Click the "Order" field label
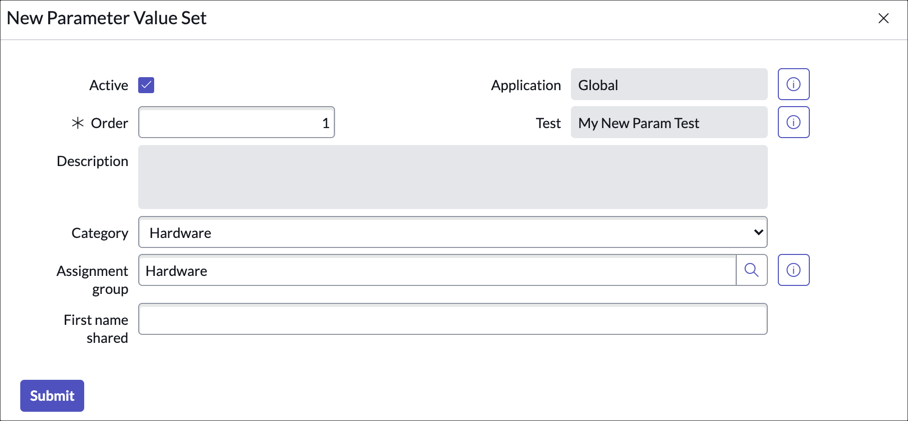This screenshot has width=908, height=421. [109, 123]
